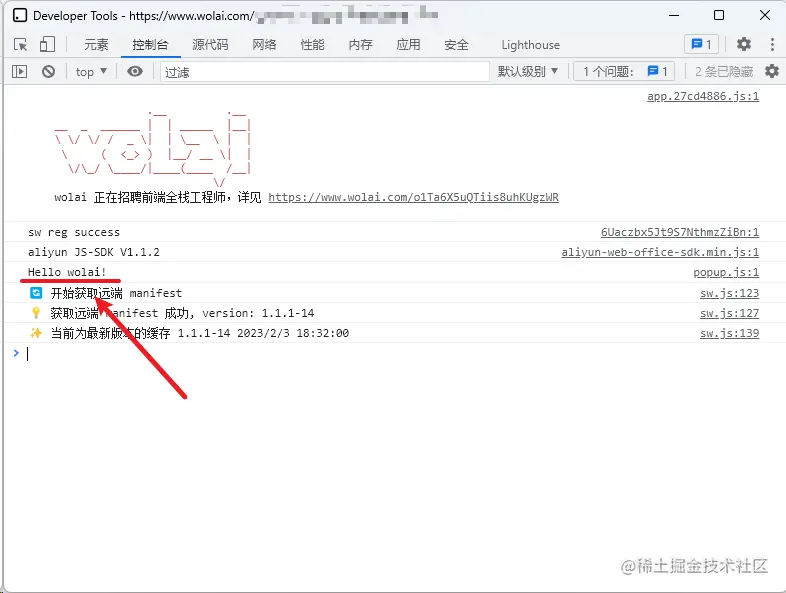
Task: Select the 当前为最新版本的缓存 log text
Action: click(200, 333)
